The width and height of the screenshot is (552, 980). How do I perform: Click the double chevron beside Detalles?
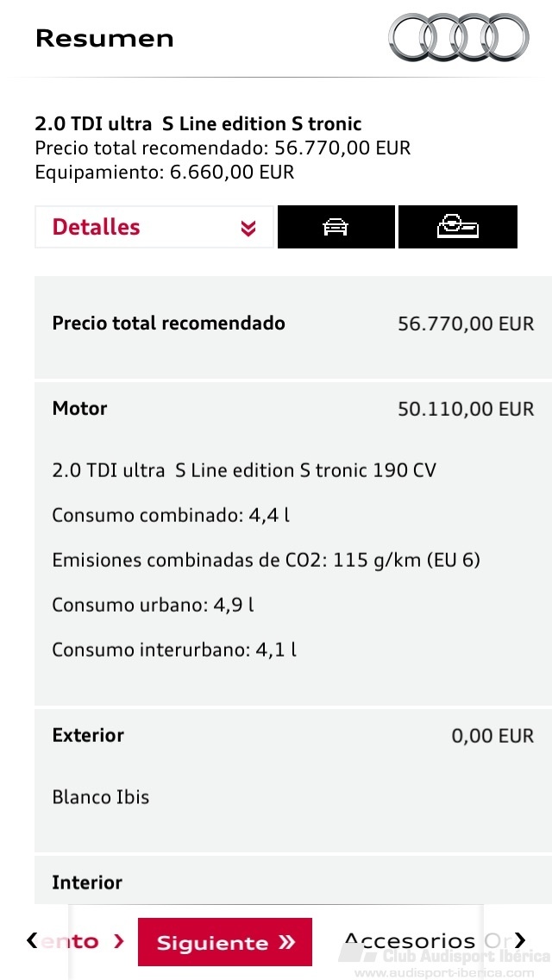pyautogui.click(x=248, y=228)
